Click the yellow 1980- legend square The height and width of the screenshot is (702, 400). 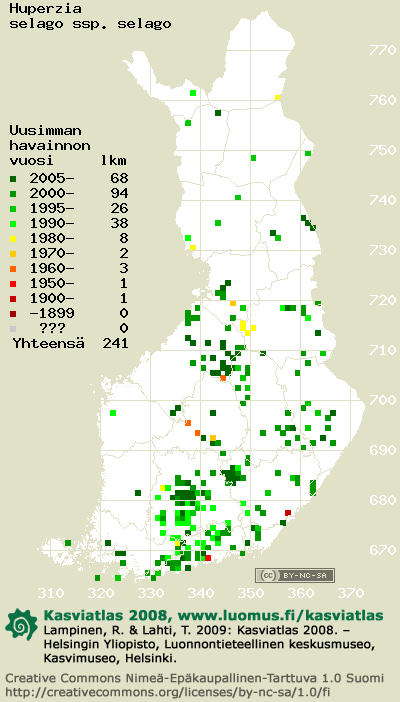click(13, 238)
